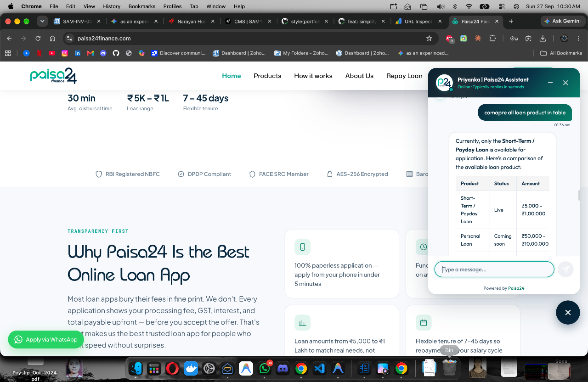
Task: Open the Paisa24 link in chat footer
Action: point(516,288)
